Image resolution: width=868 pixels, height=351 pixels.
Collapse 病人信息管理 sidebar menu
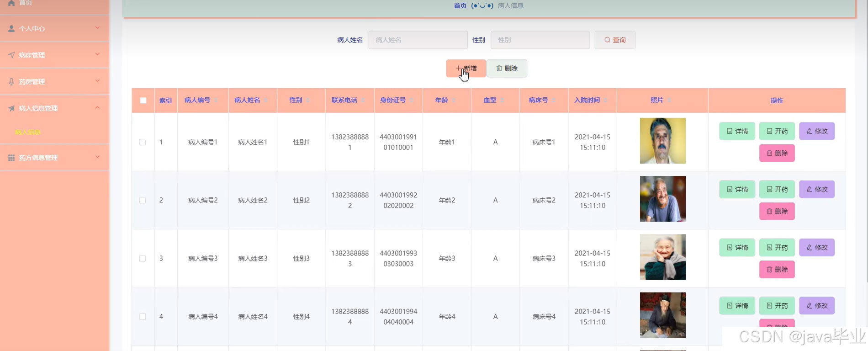pos(54,108)
